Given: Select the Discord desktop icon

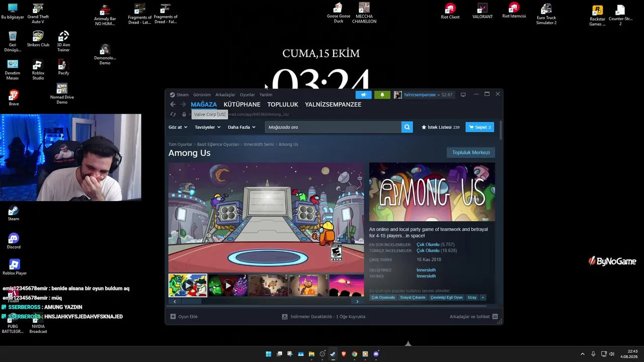Looking at the screenshot, I should point(14,241).
